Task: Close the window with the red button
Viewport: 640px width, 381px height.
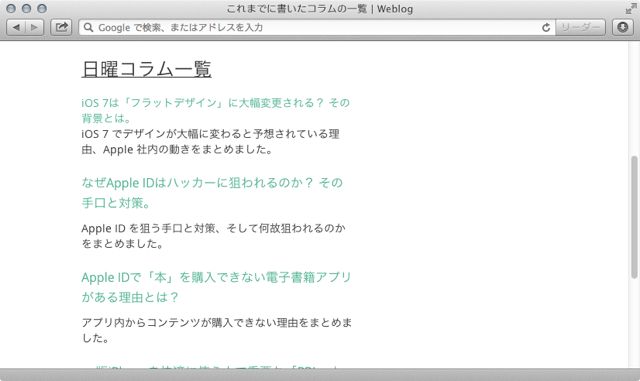Action: click(11, 8)
